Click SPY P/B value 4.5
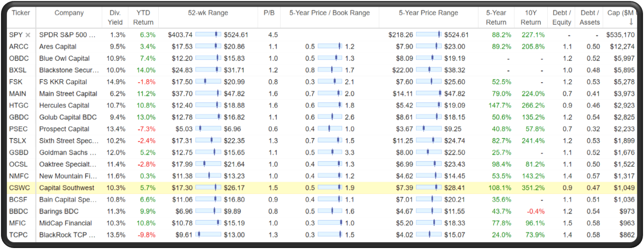Screen dimensions: 644x249 click(273, 35)
